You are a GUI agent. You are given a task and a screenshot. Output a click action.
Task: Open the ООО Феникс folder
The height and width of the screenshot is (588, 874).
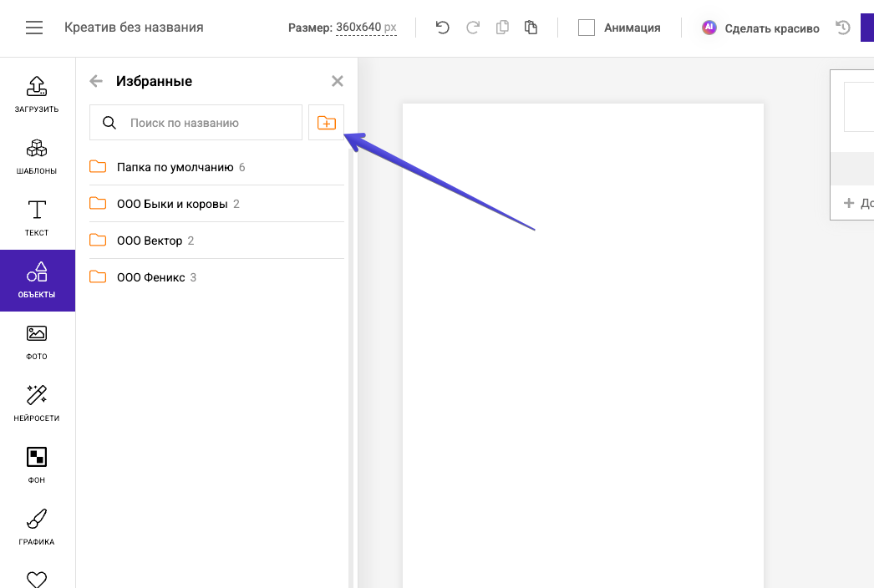(x=216, y=277)
